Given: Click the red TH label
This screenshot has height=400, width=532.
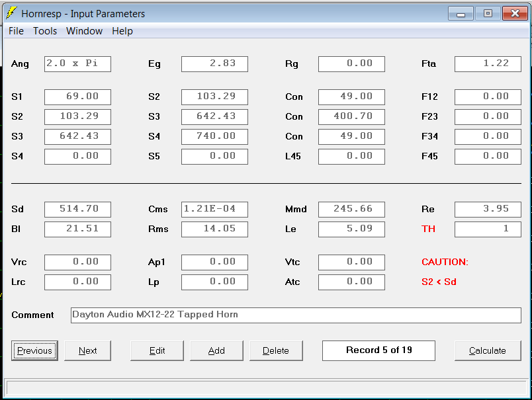Looking at the screenshot, I should click(428, 229).
